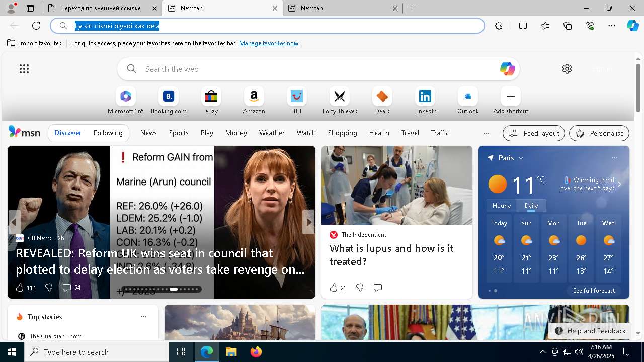Click the browser address bar
Screen dimensions: 644x362
tap(267, 26)
